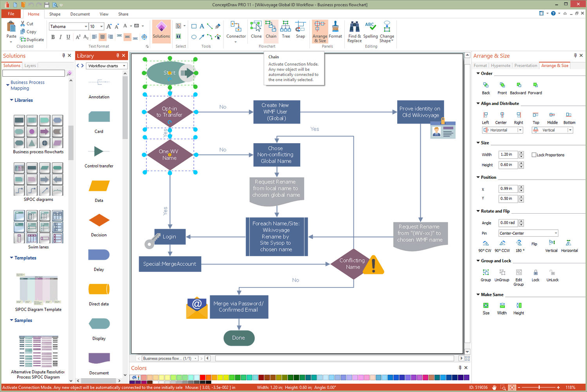Open the Connector tool
The image size is (587, 392).
236,31
